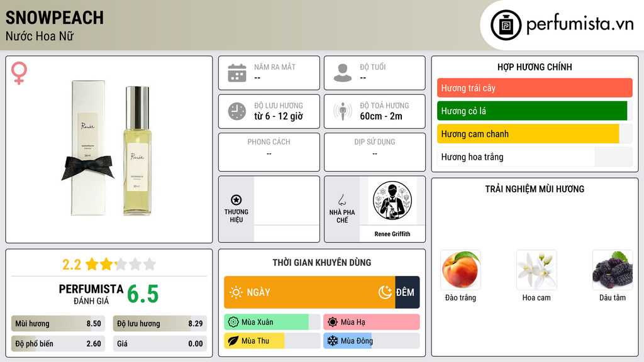Click the Mùa Xuân season bar

coord(272,322)
